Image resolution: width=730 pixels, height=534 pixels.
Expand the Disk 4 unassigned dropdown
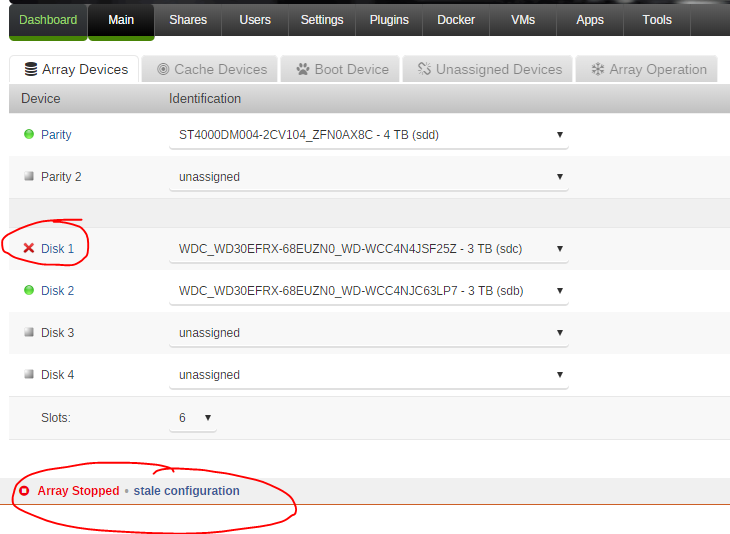point(369,375)
